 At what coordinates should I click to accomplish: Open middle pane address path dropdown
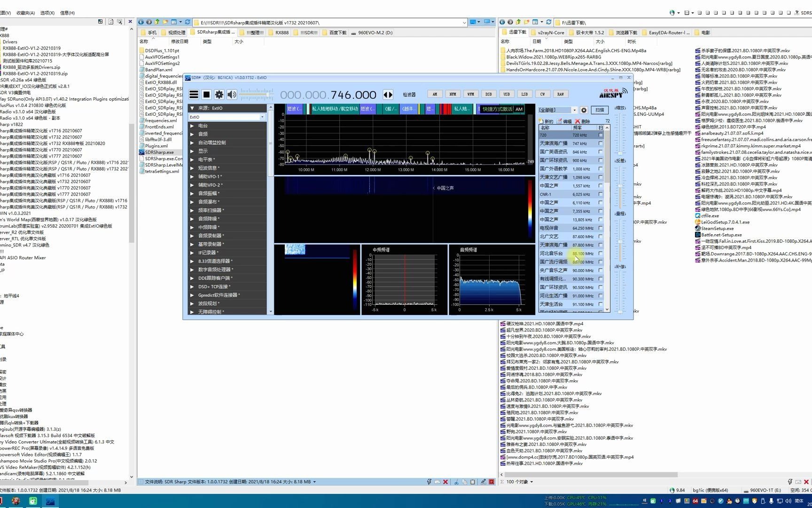[x=464, y=23]
